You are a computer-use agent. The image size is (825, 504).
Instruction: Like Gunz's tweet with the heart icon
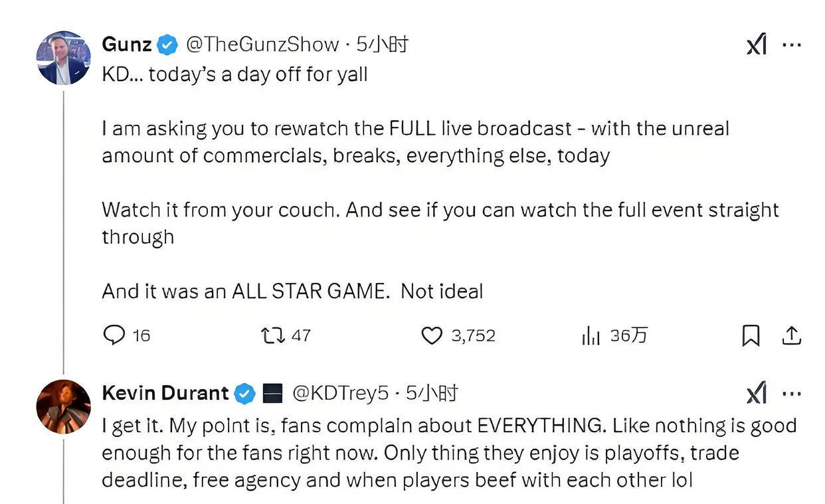432,336
